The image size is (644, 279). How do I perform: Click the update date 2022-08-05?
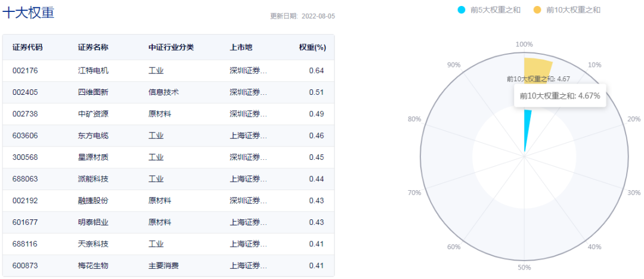point(318,17)
